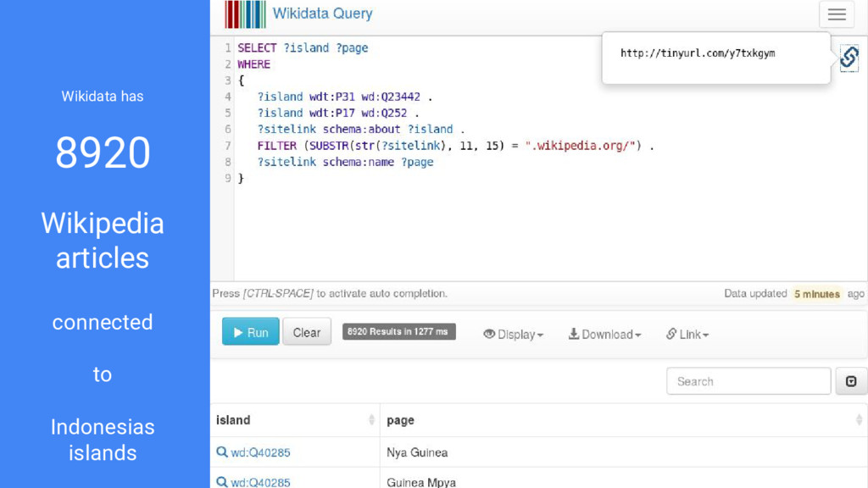
Task: Open wd:Q40285 link in Guinea Mpya row
Action: 260,482
